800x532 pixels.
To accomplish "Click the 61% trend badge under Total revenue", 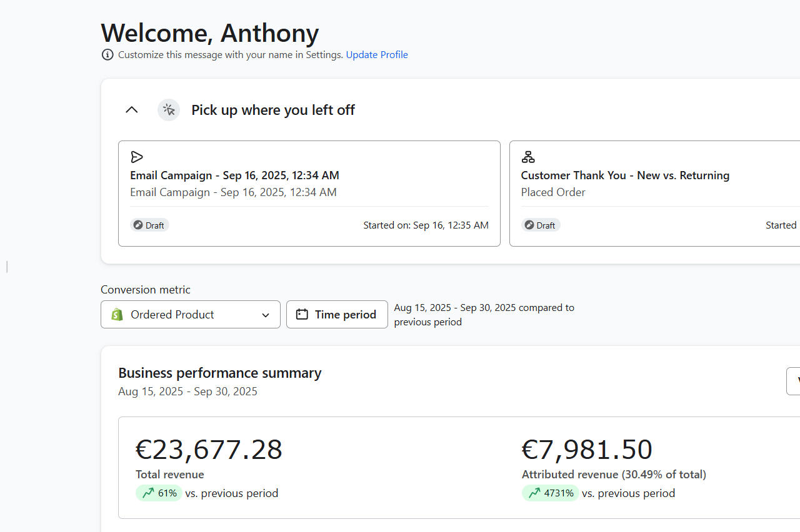I will tap(159, 493).
